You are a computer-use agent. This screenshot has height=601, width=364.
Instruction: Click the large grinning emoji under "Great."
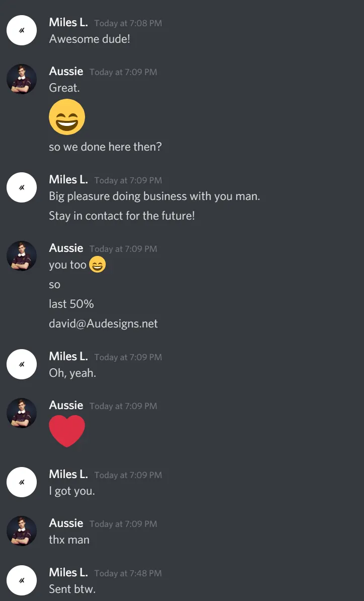tap(67, 117)
